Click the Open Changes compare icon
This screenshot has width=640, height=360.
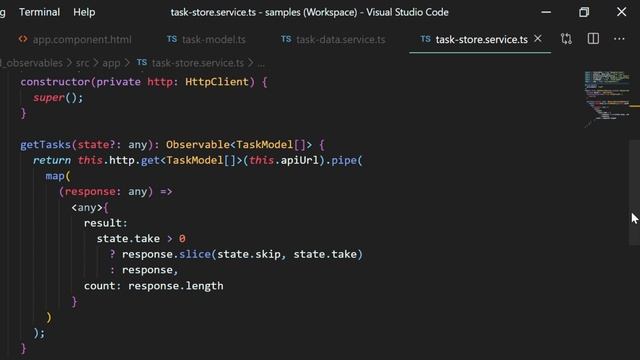[566, 39]
